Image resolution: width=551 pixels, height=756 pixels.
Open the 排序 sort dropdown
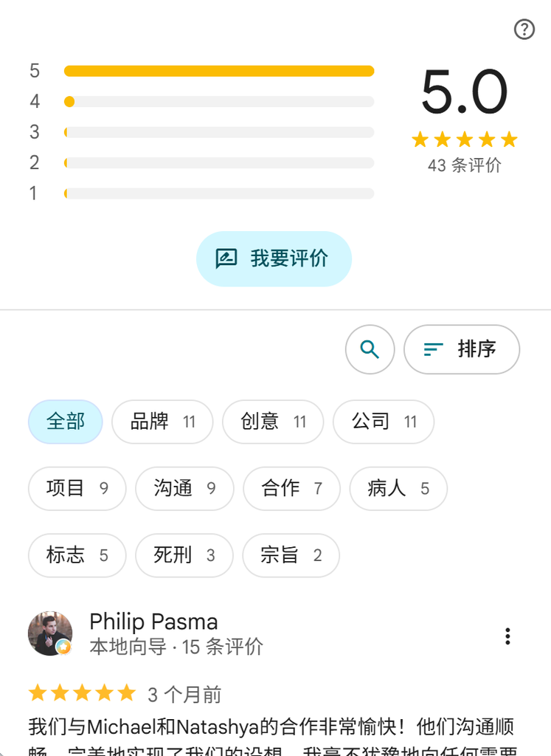462,349
